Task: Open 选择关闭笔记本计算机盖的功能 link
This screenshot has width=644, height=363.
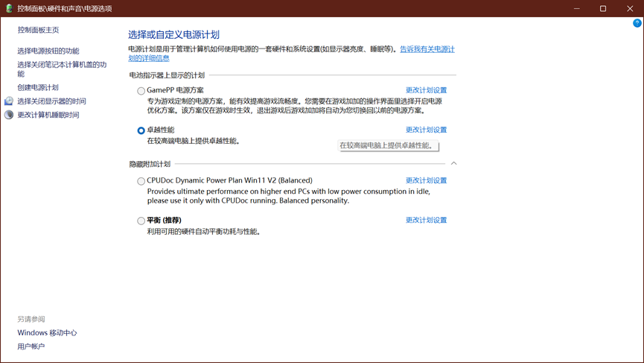Action: (x=62, y=69)
